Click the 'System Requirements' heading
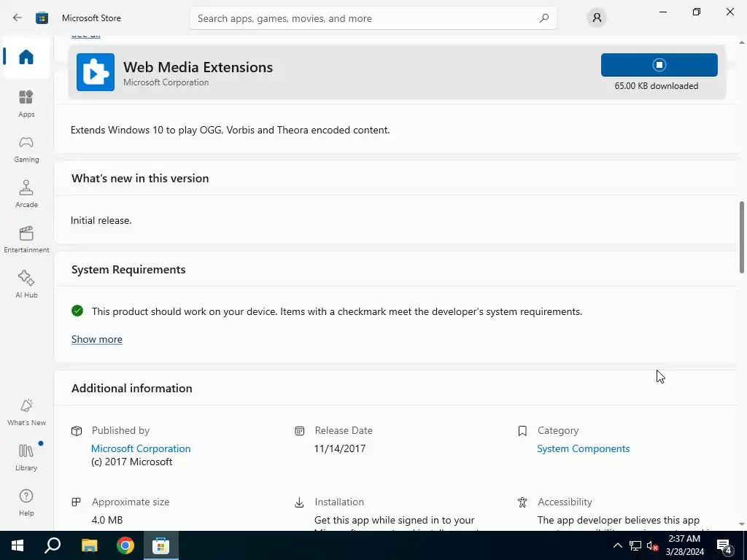Viewport: 747px width, 560px height. pyautogui.click(x=128, y=270)
